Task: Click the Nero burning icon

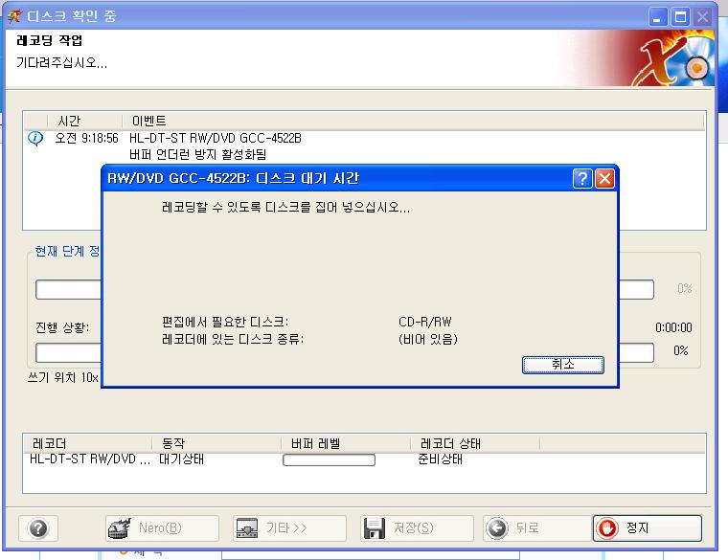Action: click(x=120, y=528)
